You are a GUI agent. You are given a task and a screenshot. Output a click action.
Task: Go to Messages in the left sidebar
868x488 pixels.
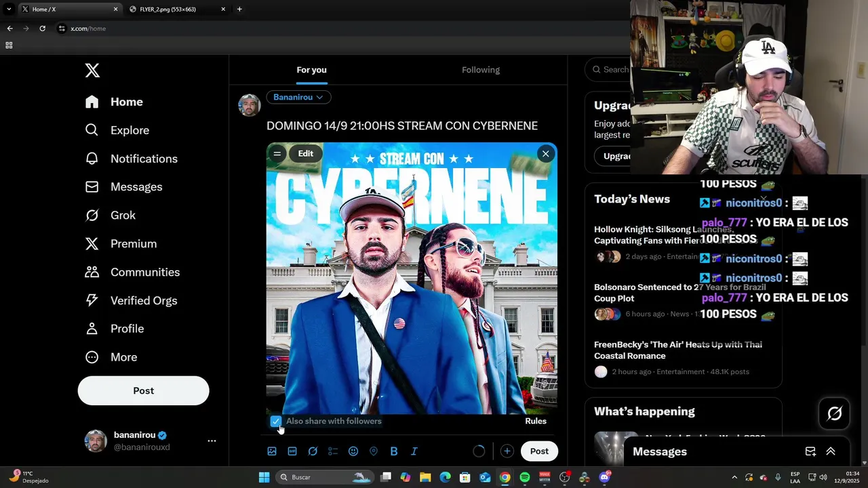pyautogui.click(x=123, y=186)
